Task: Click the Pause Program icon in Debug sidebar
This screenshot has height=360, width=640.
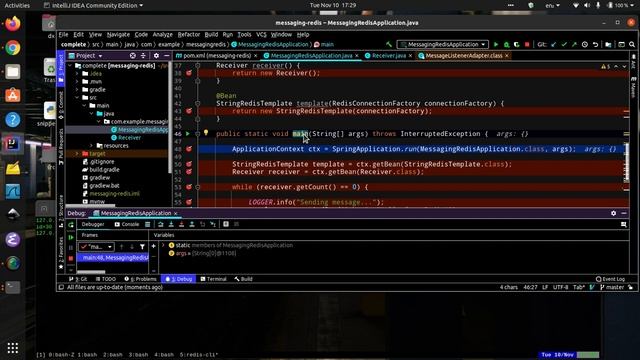Action: click(x=71, y=248)
